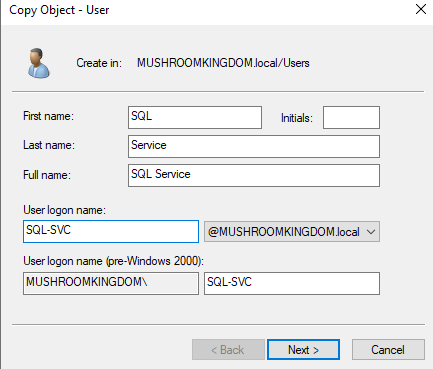433x369 pixels.
Task: Close the Copy Object dialog
Action: tap(421, 9)
